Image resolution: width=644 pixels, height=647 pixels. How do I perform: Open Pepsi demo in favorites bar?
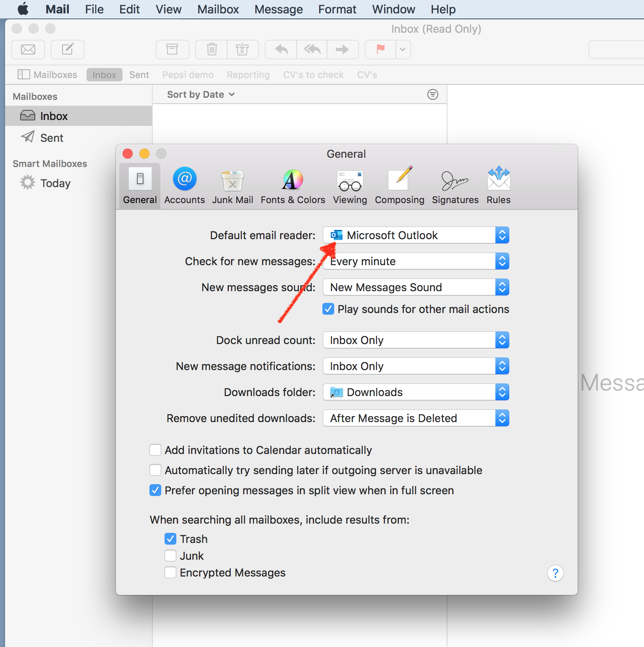188,75
